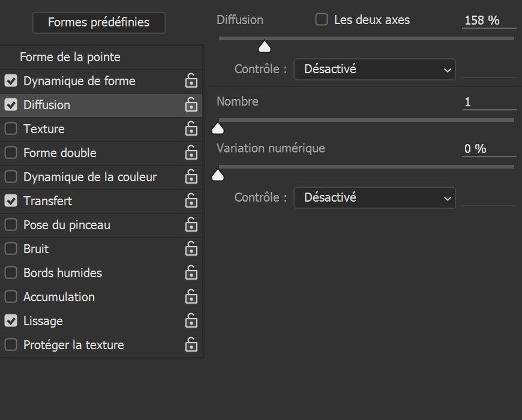
Task: Toggle the Transfert lock icon
Action: 191,201
